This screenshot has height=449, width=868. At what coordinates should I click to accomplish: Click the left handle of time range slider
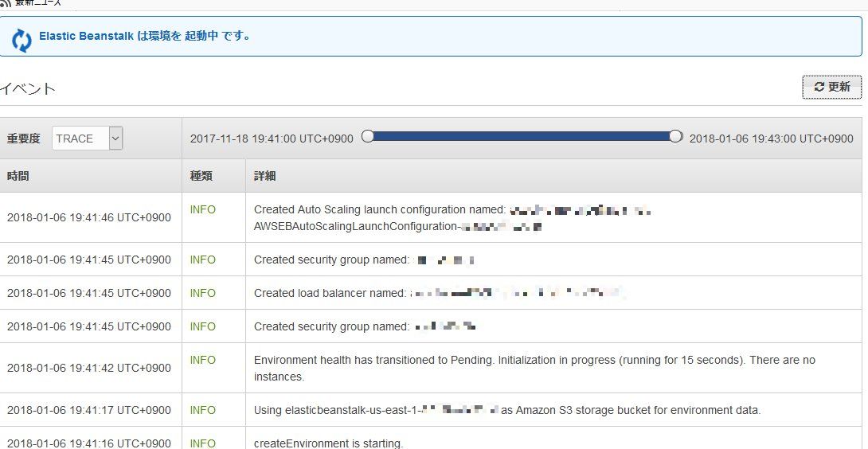tap(367, 137)
